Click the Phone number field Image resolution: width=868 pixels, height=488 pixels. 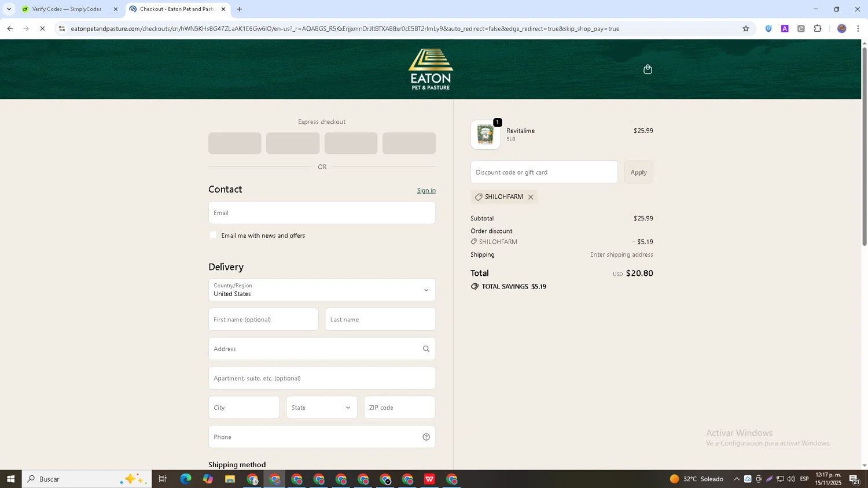click(x=322, y=437)
